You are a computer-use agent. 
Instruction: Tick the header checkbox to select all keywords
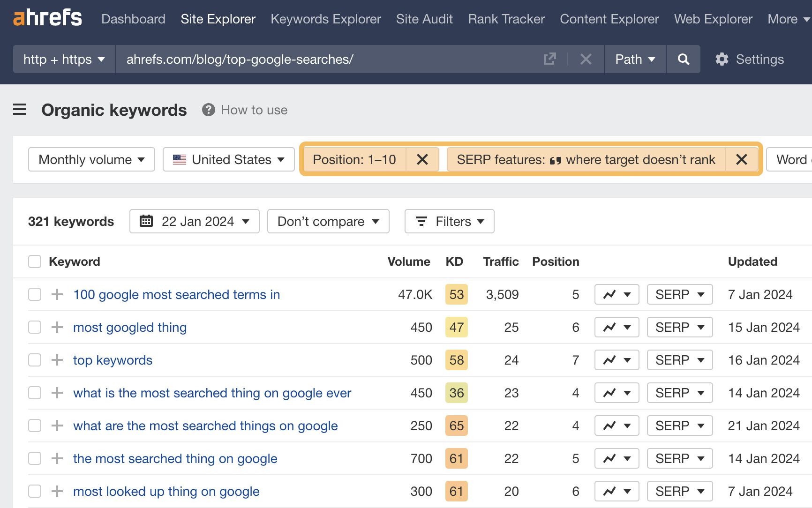pos(34,261)
